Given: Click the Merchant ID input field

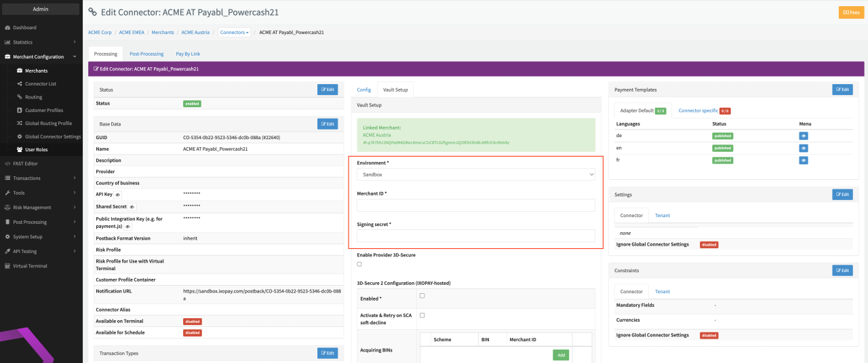Looking at the screenshot, I should pyautogui.click(x=475, y=205).
